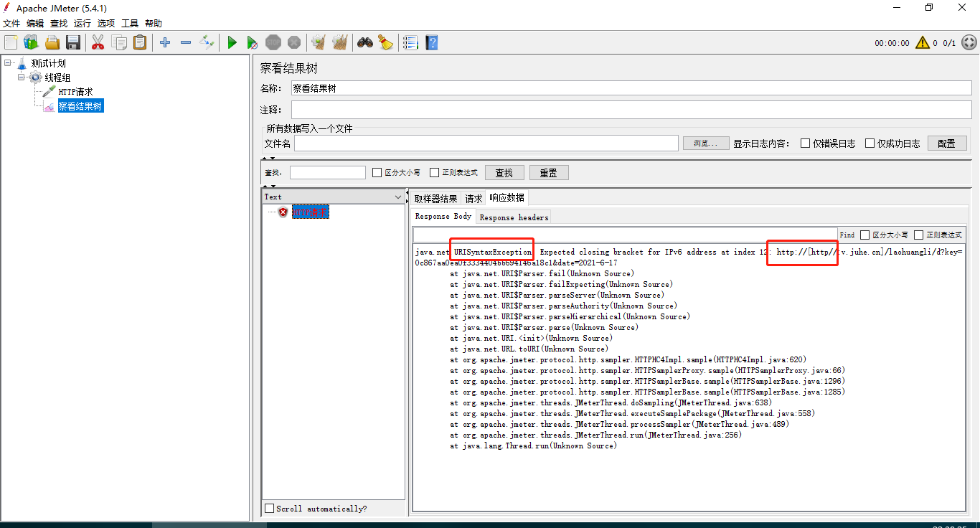
Task: Click the red error shield icon
Action: tap(283, 212)
